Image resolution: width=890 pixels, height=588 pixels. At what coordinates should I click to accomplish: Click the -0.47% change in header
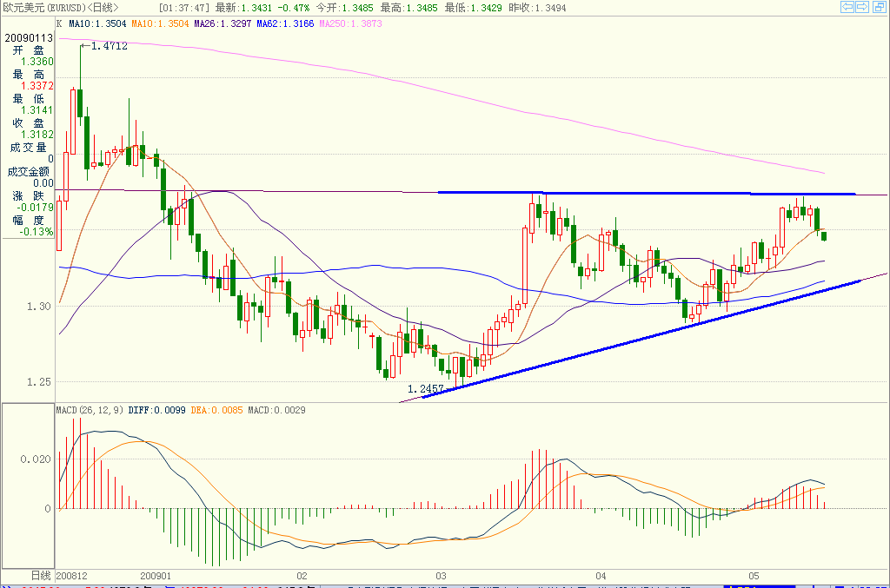coord(294,8)
